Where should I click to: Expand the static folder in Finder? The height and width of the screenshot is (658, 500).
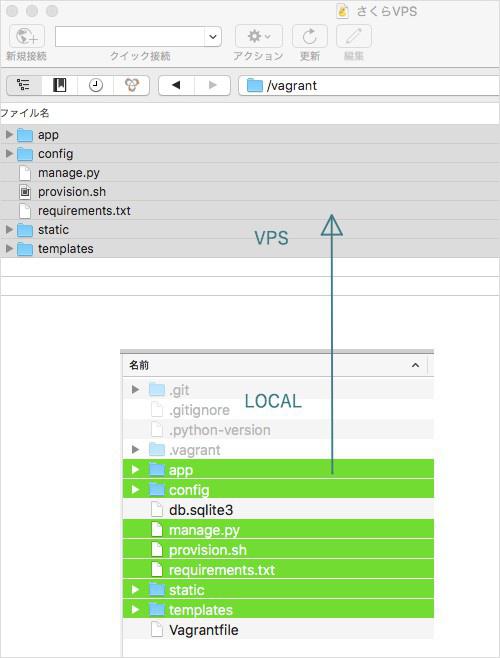[x=135, y=590]
